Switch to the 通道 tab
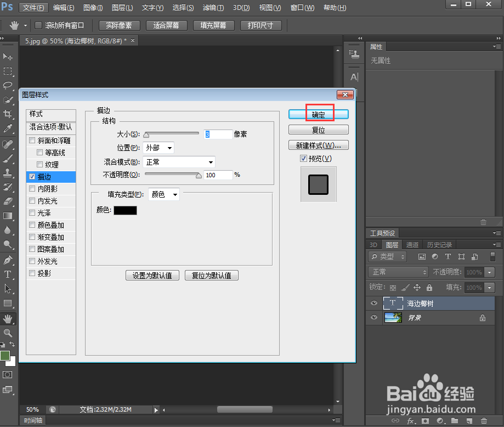This screenshot has height=427, width=504. point(412,245)
